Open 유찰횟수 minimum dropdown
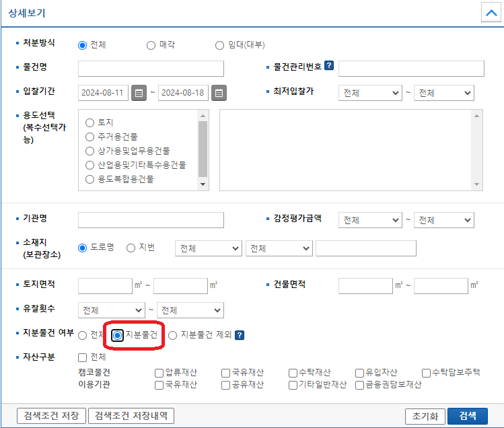The height and width of the screenshot is (428, 504). (112, 310)
